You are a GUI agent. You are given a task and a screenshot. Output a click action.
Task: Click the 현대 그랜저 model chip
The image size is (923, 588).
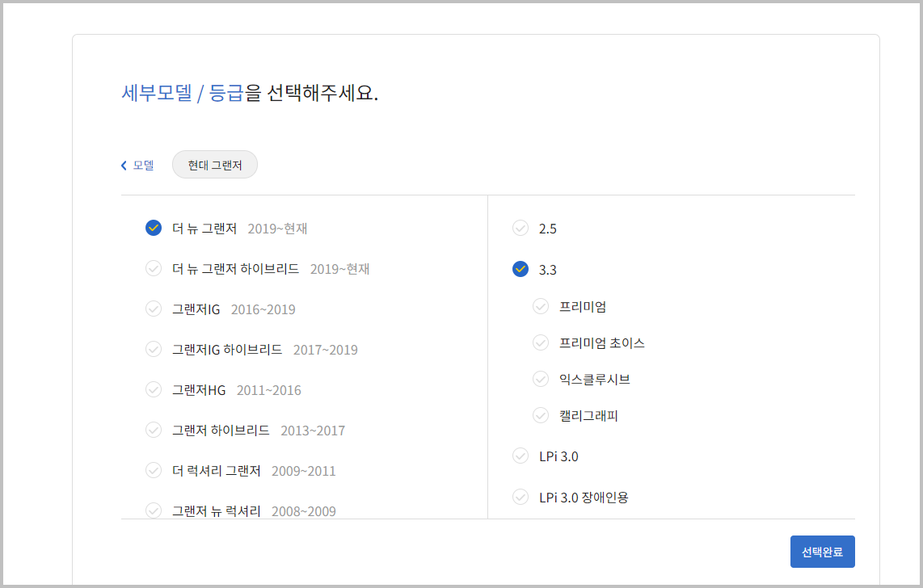pyautogui.click(x=215, y=165)
